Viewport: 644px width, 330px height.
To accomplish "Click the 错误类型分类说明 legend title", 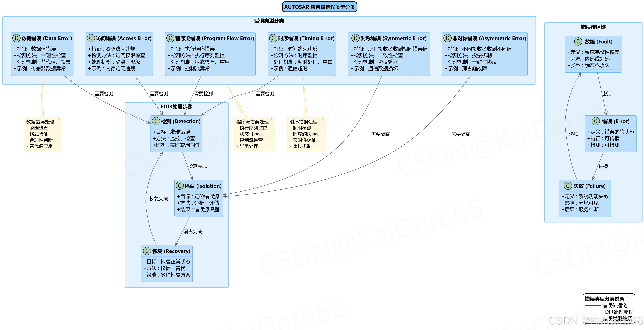I will (x=605, y=299).
